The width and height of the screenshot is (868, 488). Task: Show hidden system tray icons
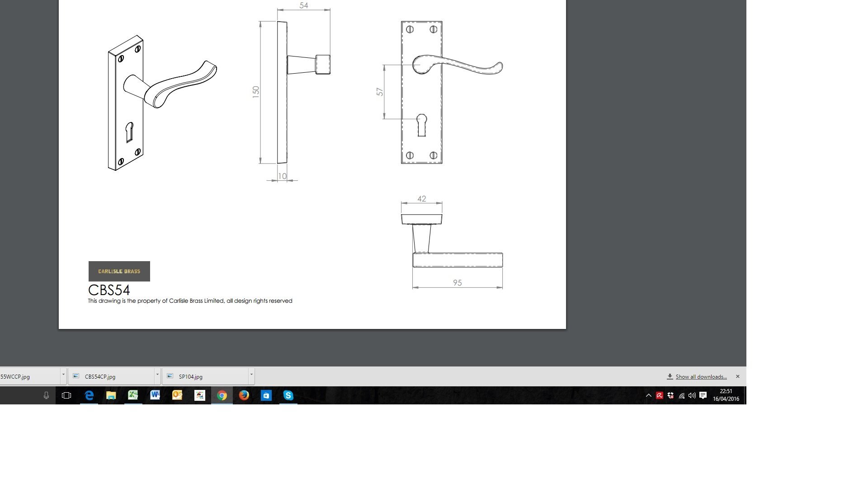click(x=648, y=395)
